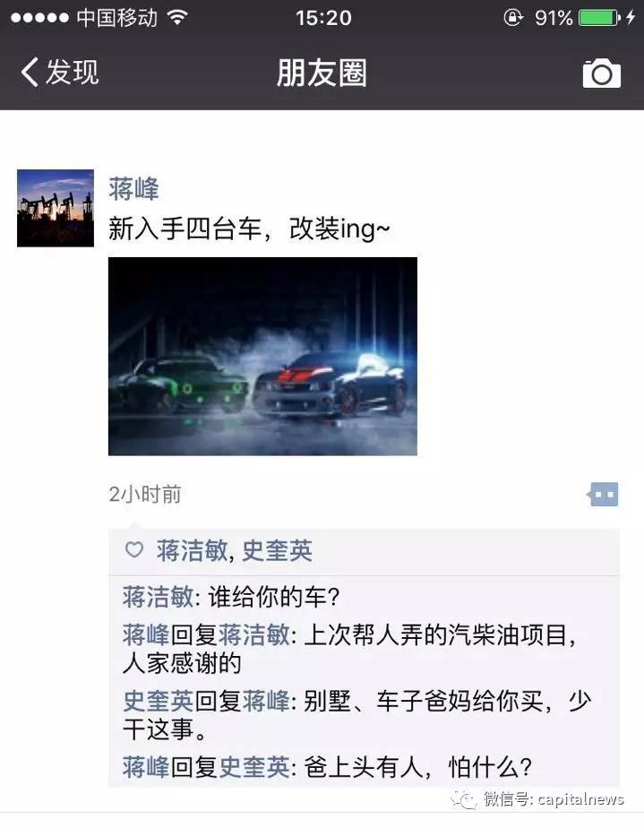Open the like and comment bubble menu
Viewport: 644px width, 828px height.
(604, 495)
